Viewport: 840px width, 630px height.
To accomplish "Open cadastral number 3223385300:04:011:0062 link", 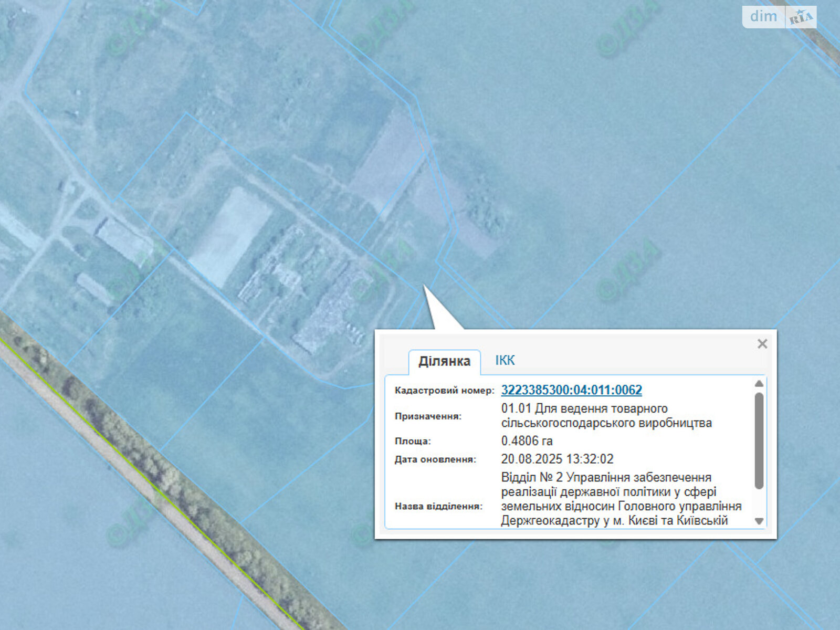I will click(x=571, y=390).
